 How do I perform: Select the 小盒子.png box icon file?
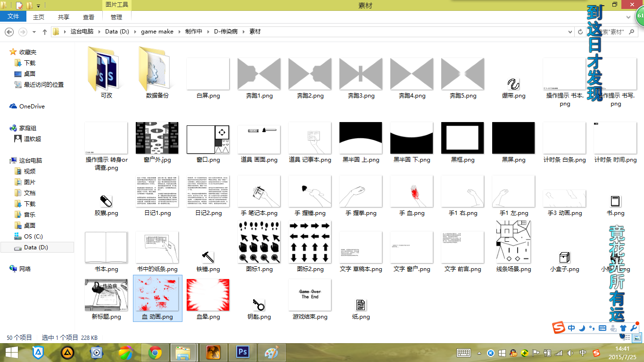click(564, 257)
